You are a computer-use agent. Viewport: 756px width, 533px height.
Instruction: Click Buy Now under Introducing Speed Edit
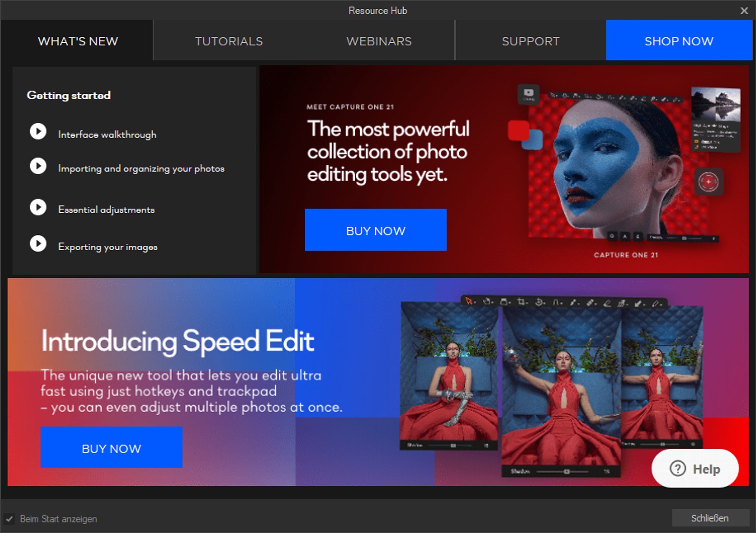[x=112, y=448]
